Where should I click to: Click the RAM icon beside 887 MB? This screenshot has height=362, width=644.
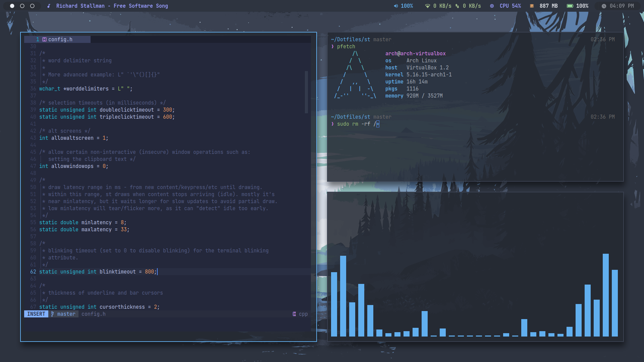[x=531, y=6]
